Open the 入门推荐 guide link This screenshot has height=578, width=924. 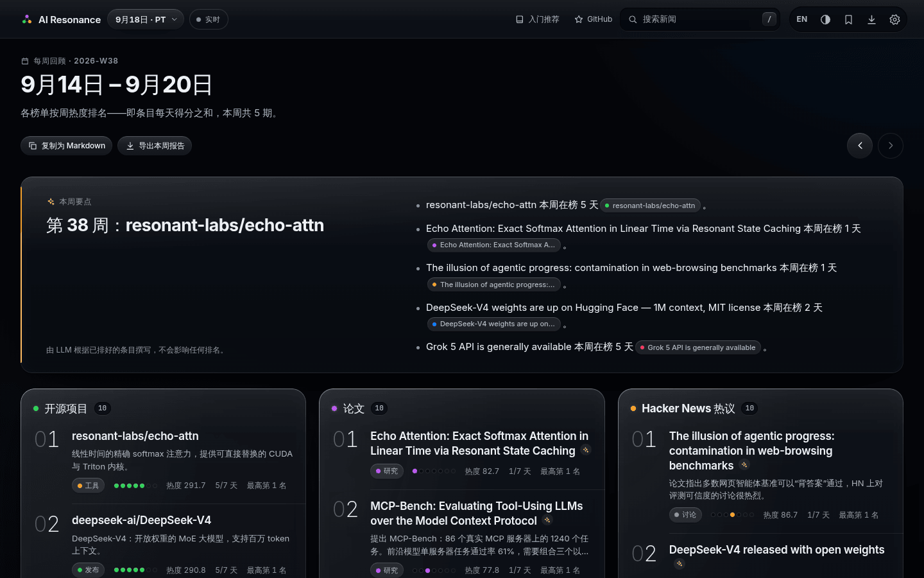538,19
